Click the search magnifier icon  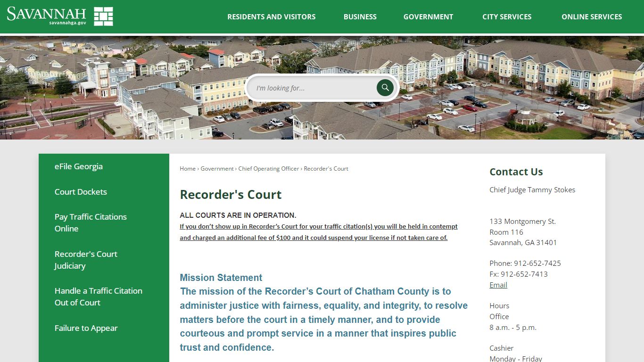(x=385, y=88)
